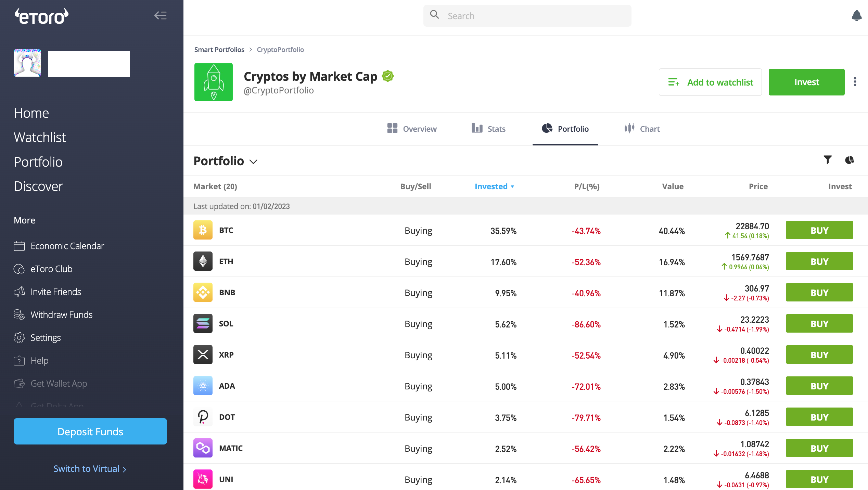Click the ETH invested value 17.60%

[503, 262]
